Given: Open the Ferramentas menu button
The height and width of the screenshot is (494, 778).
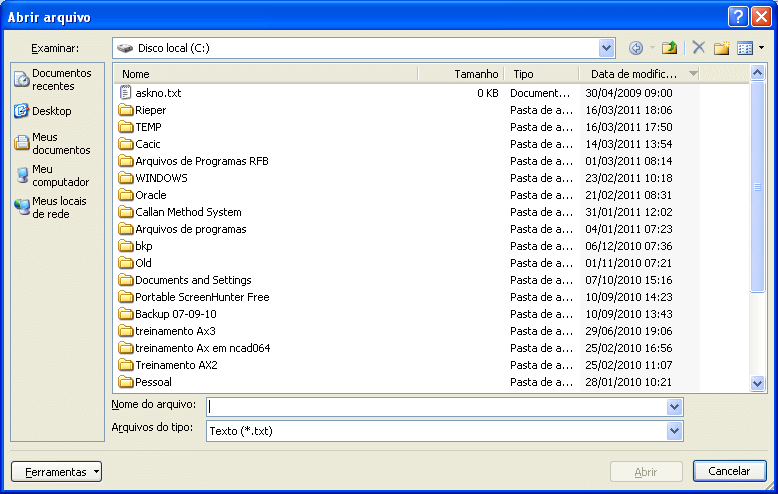Looking at the screenshot, I should click(56, 472).
